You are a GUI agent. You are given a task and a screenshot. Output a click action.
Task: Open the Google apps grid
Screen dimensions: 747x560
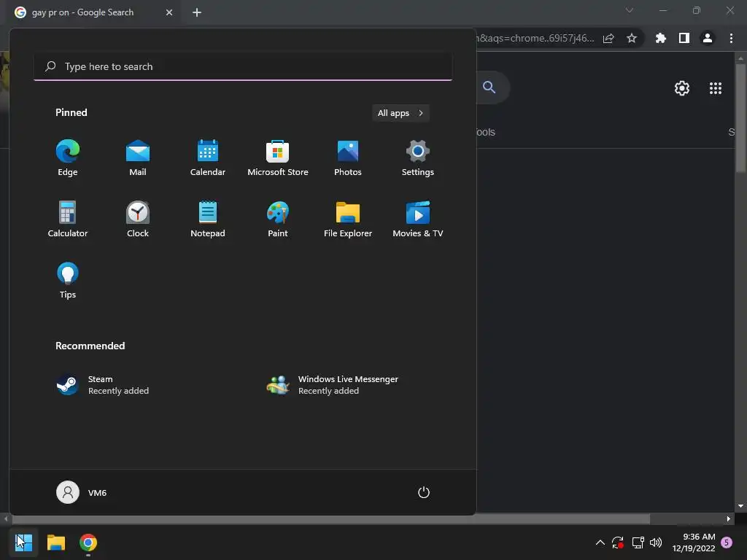click(x=716, y=88)
